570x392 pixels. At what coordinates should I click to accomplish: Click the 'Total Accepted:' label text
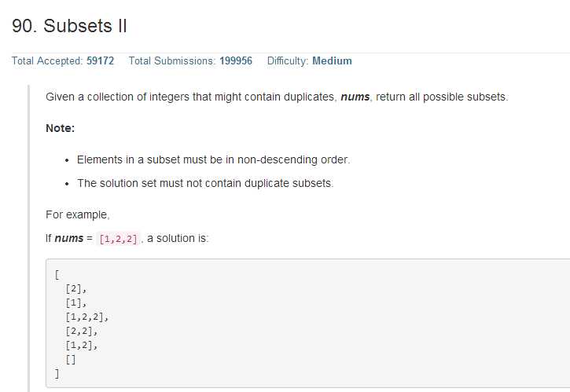click(47, 60)
